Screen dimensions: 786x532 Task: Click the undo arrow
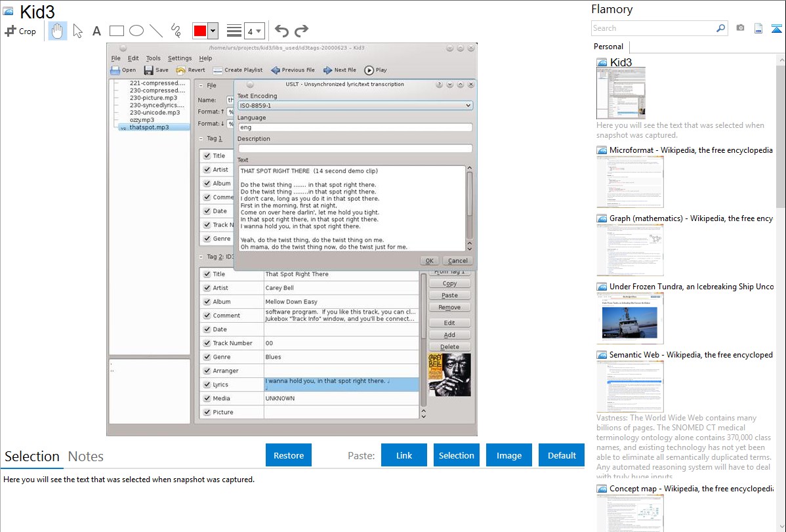[281, 31]
